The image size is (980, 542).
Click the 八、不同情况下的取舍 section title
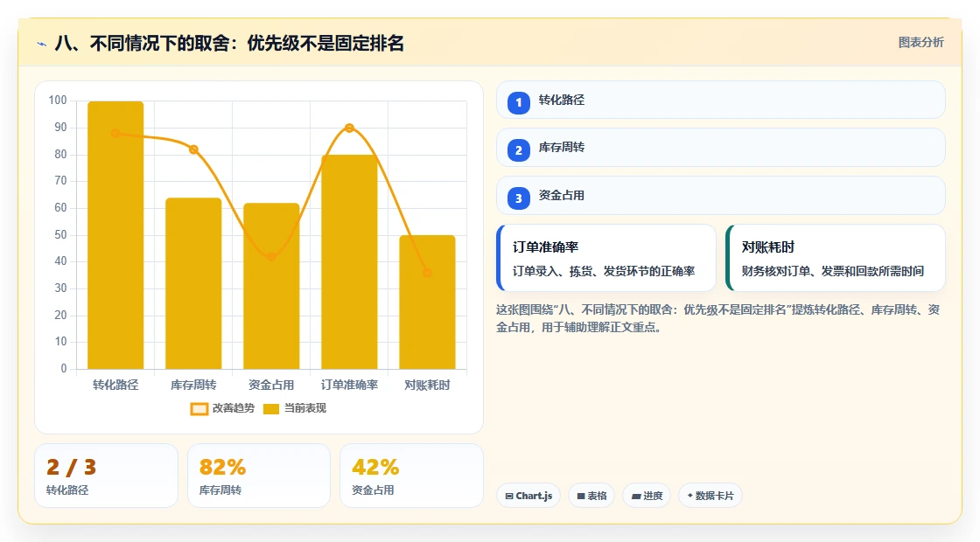(229, 43)
